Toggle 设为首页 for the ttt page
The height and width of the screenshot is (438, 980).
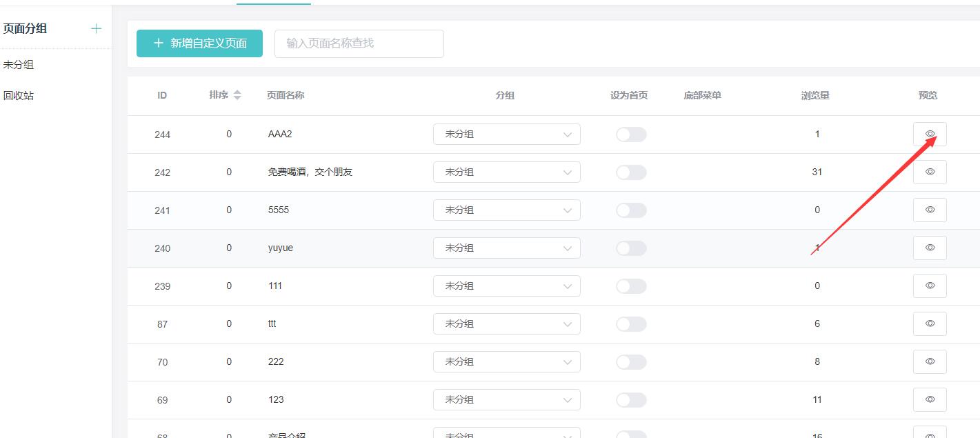pos(631,324)
